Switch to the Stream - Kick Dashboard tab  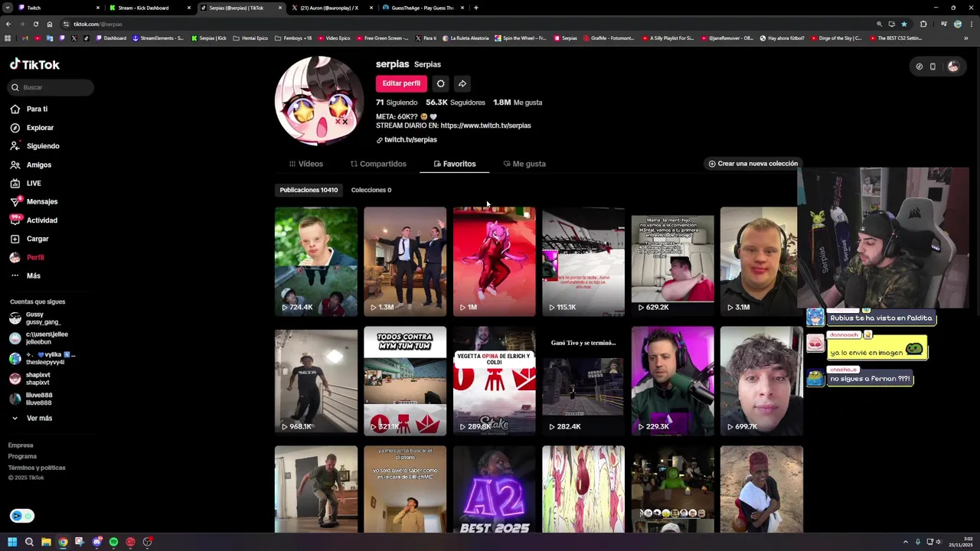[149, 8]
